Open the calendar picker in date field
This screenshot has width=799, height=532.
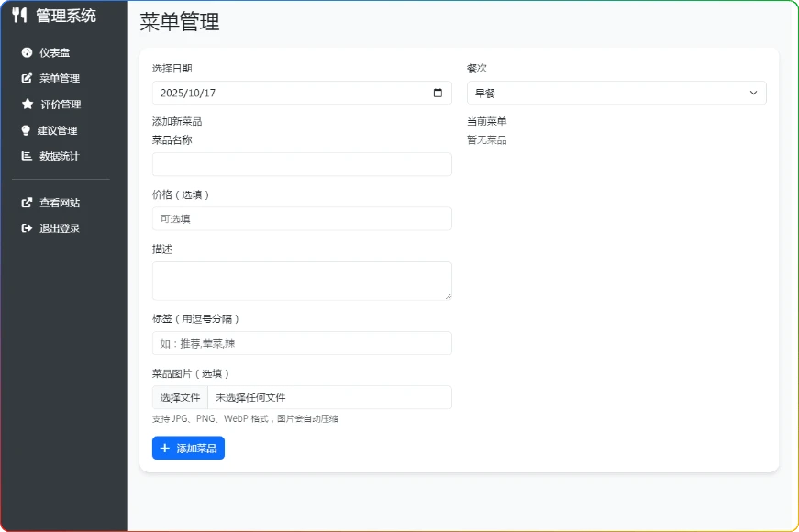[x=438, y=93]
